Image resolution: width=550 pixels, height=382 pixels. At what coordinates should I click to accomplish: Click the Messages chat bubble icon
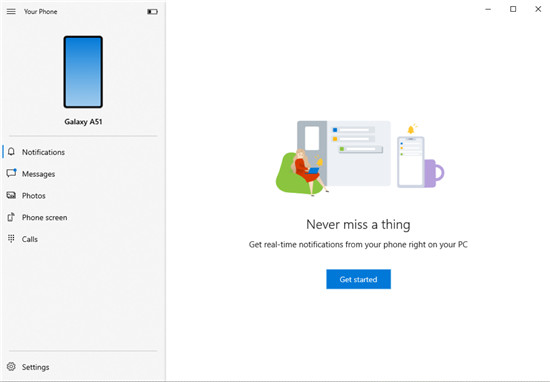pos(11,173)
